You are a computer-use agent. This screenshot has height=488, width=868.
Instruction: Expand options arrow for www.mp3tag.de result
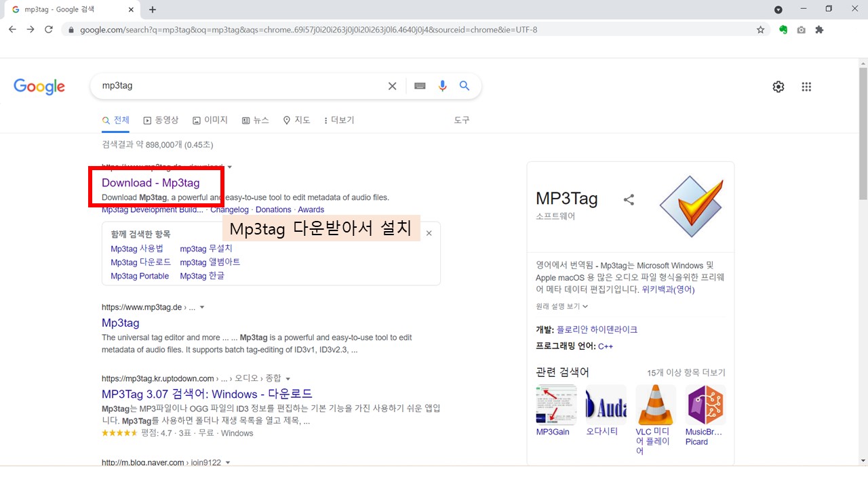[x=202, y=307]
